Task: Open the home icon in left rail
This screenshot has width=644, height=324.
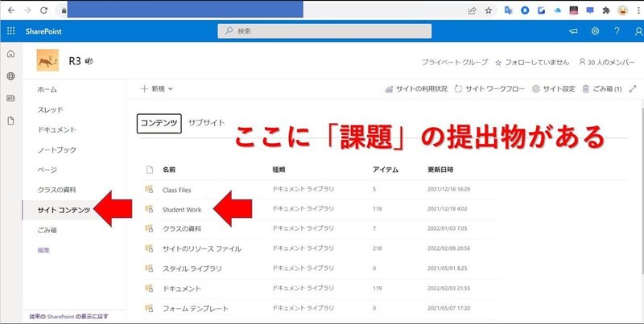Action: pos(11,54)
